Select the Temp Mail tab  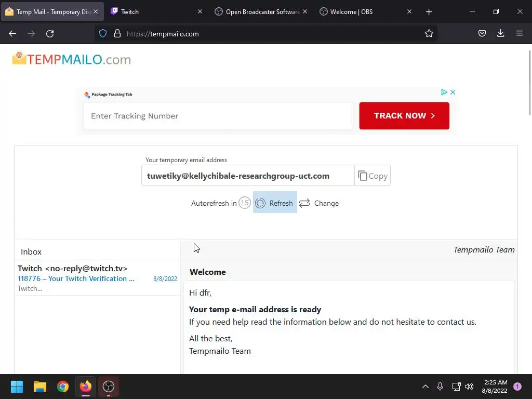pyautogui.click(x=52, y=11)
